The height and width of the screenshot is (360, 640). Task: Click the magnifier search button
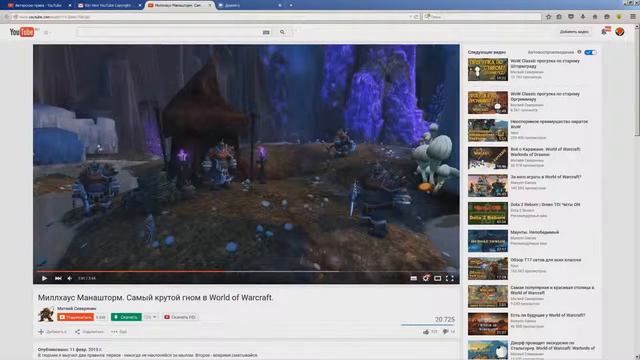(x=282, y=32)
